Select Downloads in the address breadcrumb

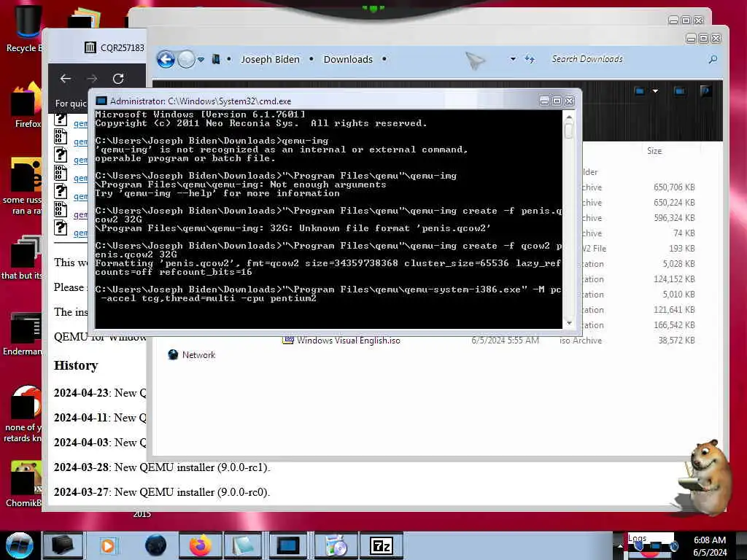(x=348, y=60)
